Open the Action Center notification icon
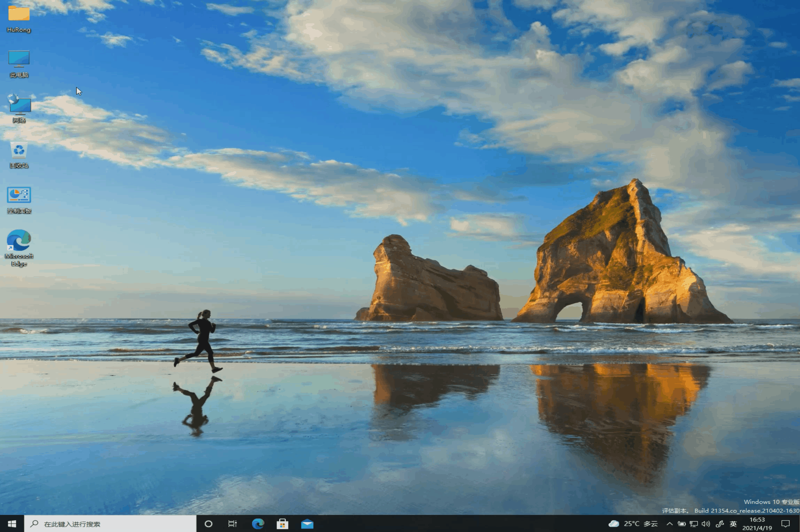 (785, 524)
